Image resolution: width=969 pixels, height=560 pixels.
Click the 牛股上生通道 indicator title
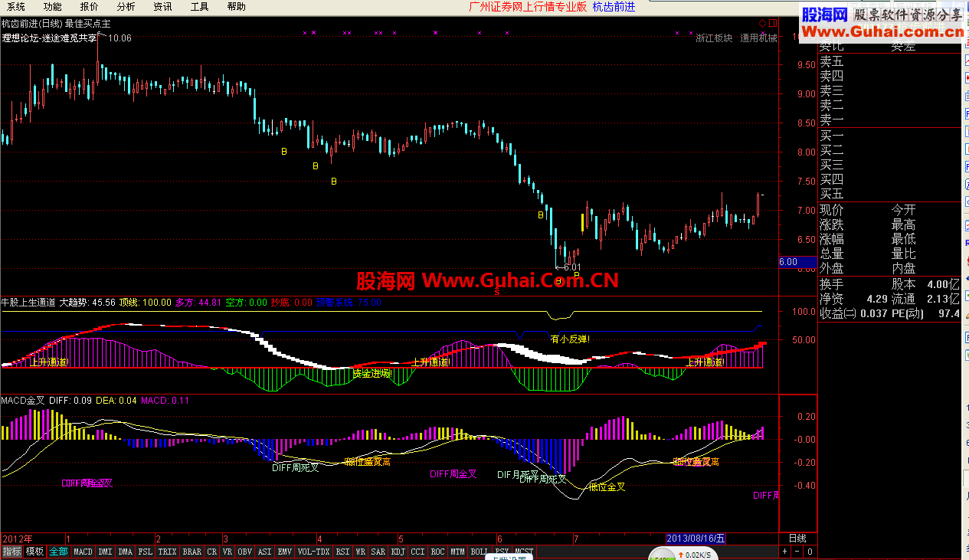[28, 302]
